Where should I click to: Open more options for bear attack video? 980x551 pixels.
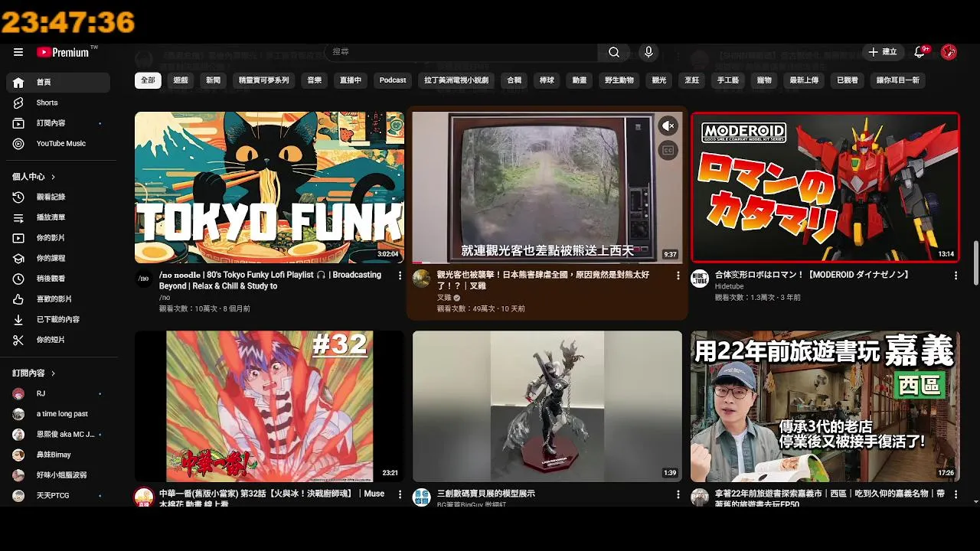(x=678, y=275)
